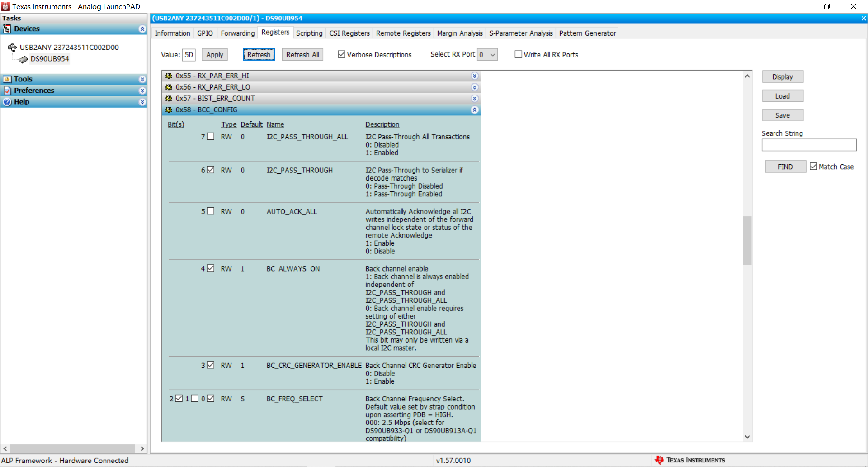
Task: Click the Search String input field
Action: click(809, 145)
